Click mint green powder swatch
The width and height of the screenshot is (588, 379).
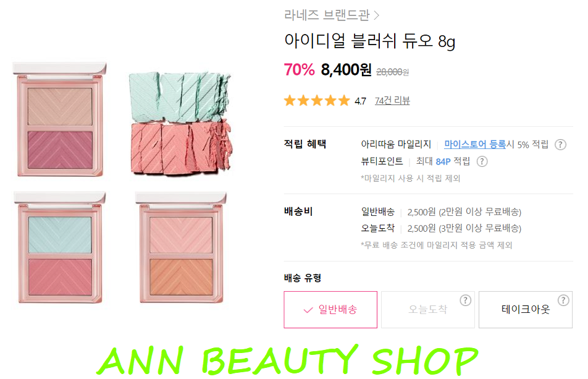(x=179, y=96)
